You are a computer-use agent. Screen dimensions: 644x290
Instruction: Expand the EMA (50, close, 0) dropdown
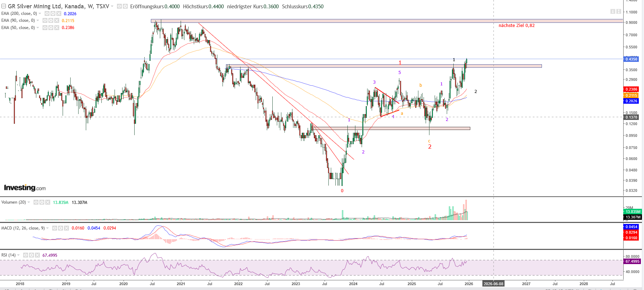click(x=38, y=28)
